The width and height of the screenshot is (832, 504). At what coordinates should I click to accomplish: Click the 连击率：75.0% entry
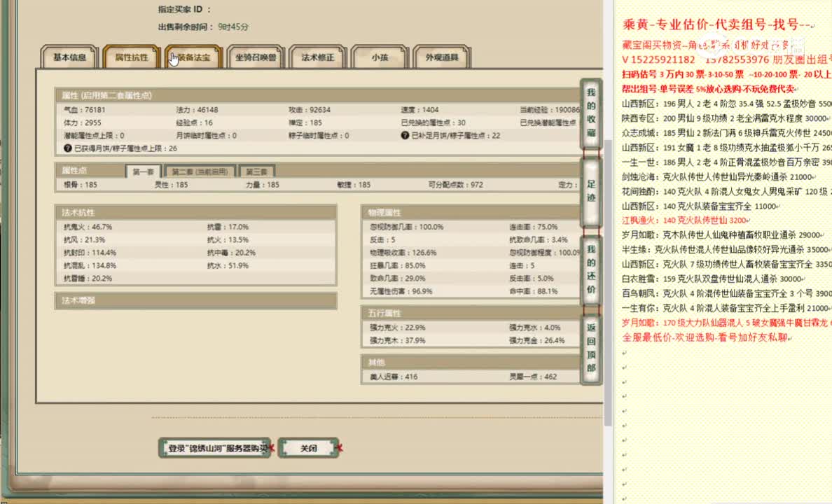533,227
